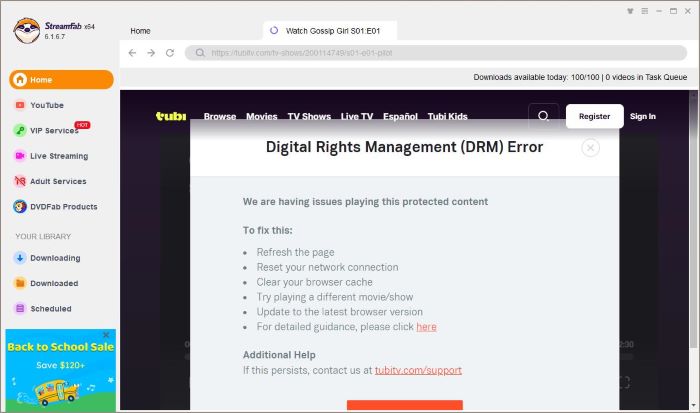Click the scrollbar down arrow
Image resolution: width=700 pixels, height=413 pixels.
693,405
